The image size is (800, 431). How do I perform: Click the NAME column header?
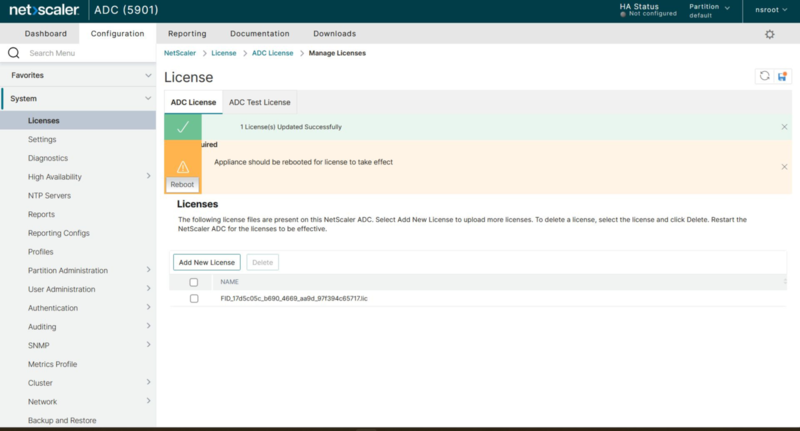[x=230, y=282]
